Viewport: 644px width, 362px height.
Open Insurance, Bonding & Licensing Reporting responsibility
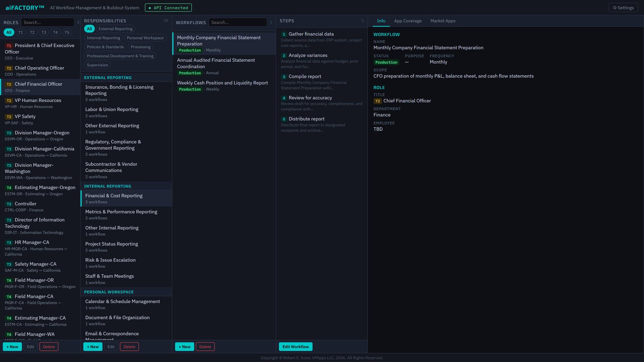(126, 93)
